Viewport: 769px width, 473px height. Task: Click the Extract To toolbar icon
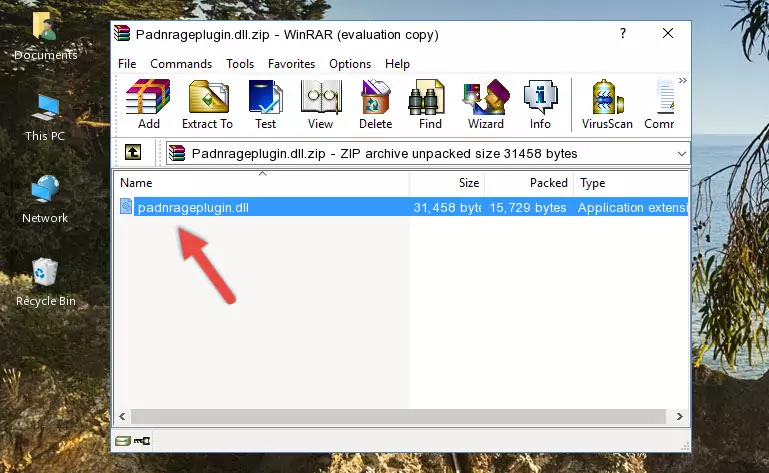207,104
